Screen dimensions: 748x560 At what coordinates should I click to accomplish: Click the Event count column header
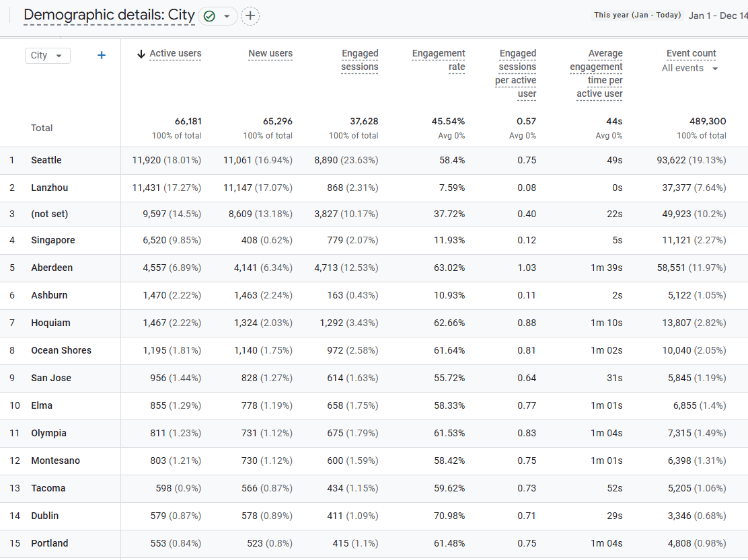coord(691,54)
